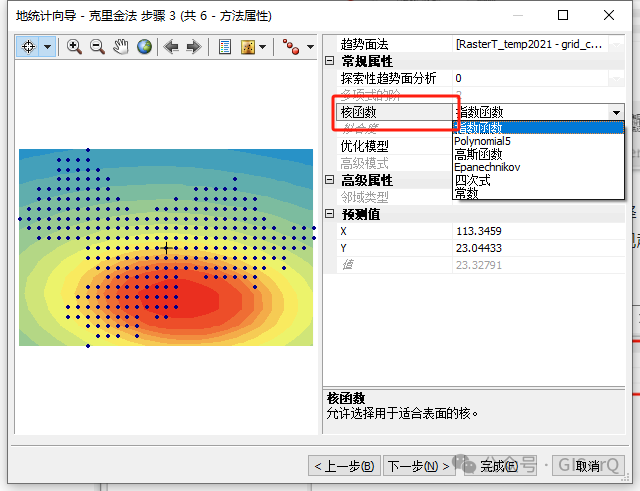
Task: Select the 趋势面法 label
Action: pyautogui.click(x=364, y=44)
